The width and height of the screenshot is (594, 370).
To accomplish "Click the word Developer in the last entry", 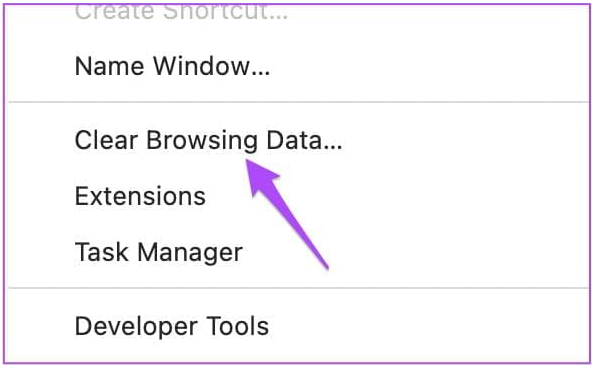I will tap(136, 327).
